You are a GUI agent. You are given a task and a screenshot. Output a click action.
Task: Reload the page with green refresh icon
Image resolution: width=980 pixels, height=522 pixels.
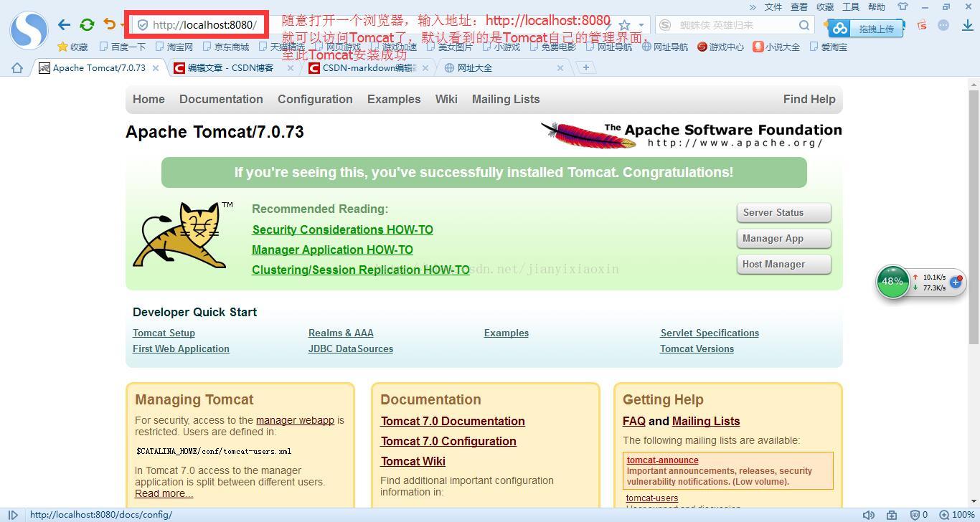pyautogui.click(x=87, y=24)
